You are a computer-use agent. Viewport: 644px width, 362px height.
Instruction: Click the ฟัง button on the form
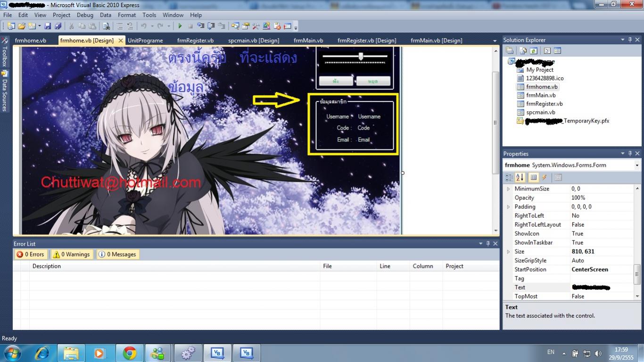[x=336, y=81]
